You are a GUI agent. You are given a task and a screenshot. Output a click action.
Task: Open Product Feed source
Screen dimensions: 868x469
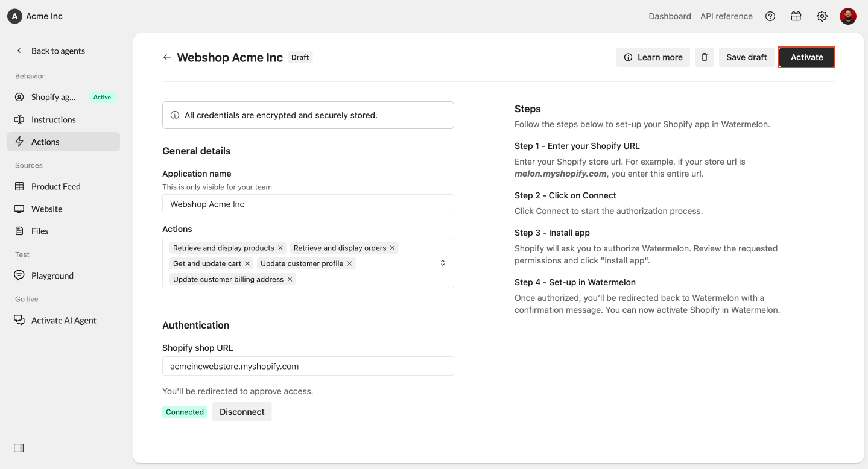pos(64,186)
